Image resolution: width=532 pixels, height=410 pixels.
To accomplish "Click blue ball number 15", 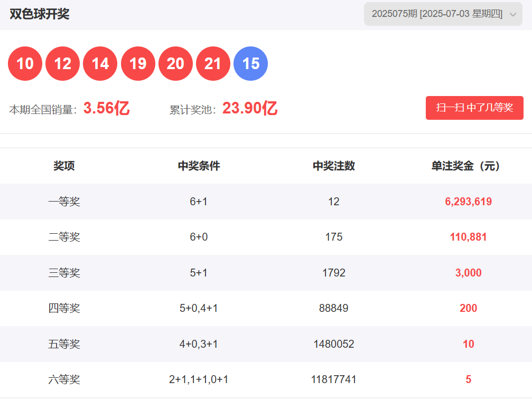I will (251, 64).
